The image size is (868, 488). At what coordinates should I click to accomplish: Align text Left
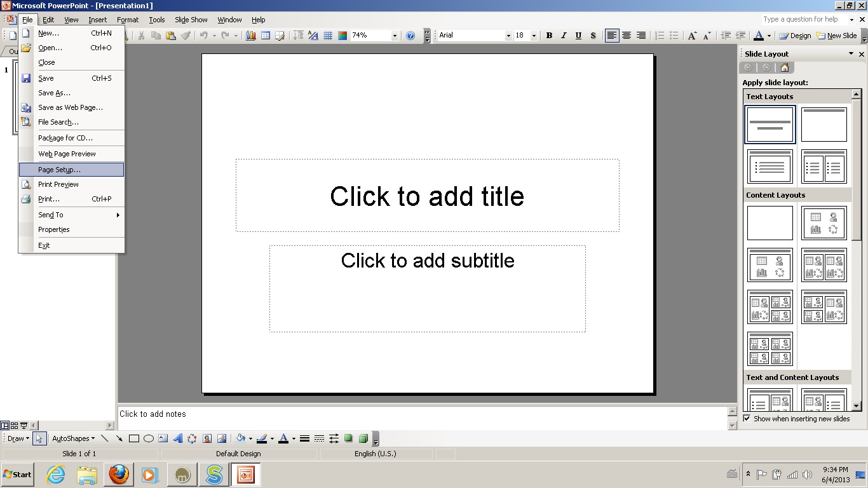[x=611, y=36]
